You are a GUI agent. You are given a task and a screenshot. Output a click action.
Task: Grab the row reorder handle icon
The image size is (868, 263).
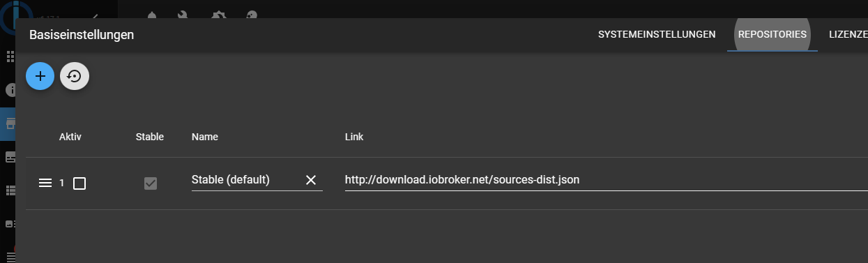pos(45,183)
